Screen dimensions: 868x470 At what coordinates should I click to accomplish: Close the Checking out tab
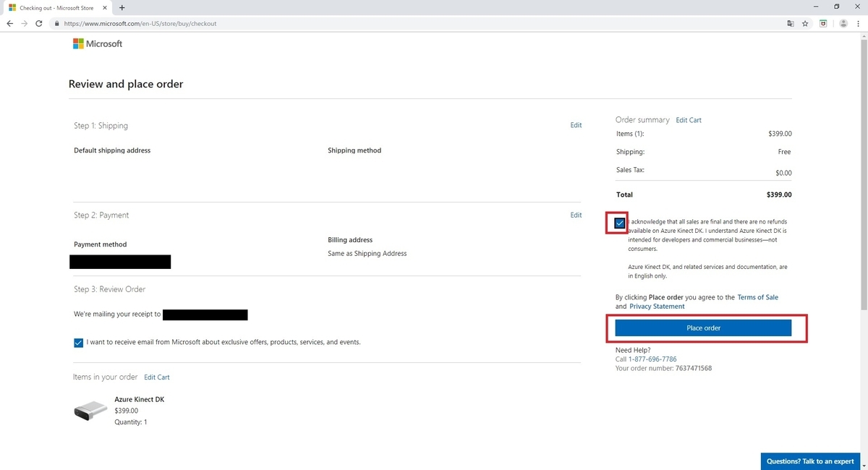pos(104,7)
